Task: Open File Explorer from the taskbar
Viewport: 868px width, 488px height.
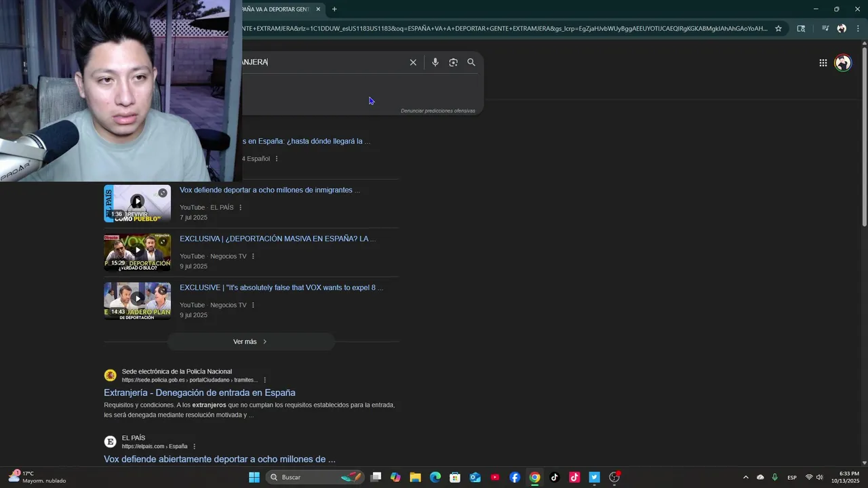Action: [x=416, y=477]
